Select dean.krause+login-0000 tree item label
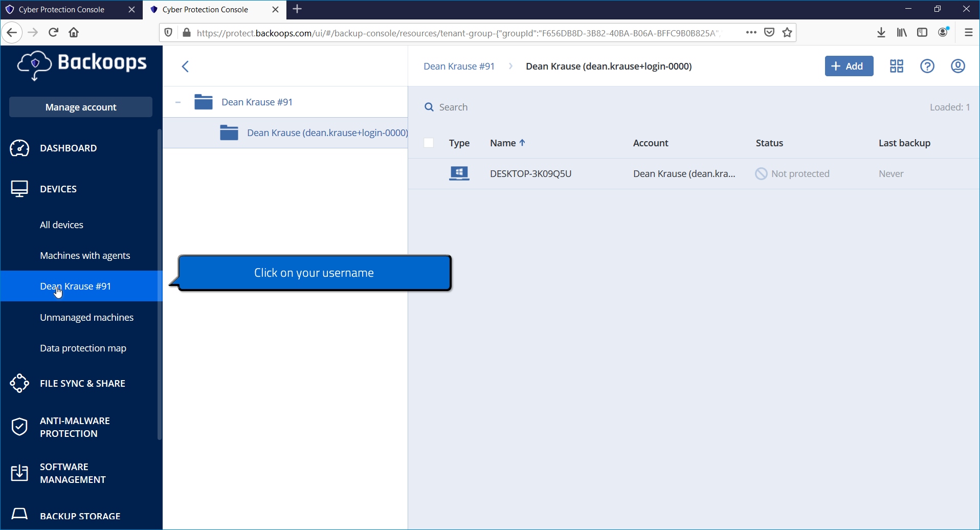Viewport: 980px width, 530px height. 327,132
